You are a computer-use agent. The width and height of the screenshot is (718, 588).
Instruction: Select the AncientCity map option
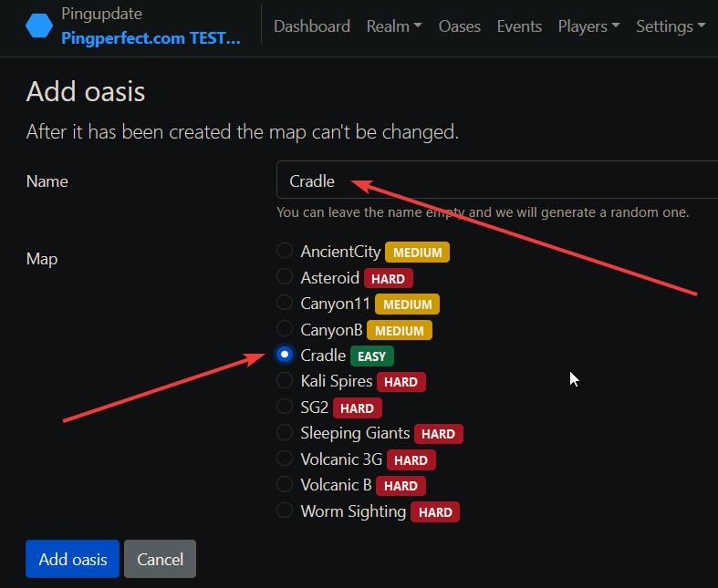click(285, 252)
